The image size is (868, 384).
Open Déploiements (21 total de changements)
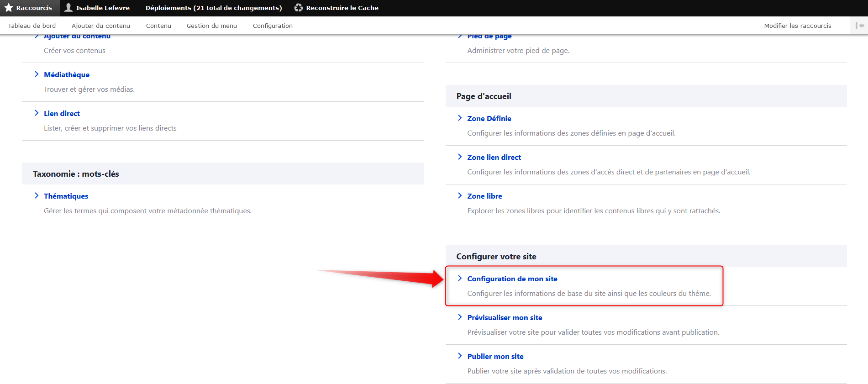pyautogui.click(x=214, y=8)
